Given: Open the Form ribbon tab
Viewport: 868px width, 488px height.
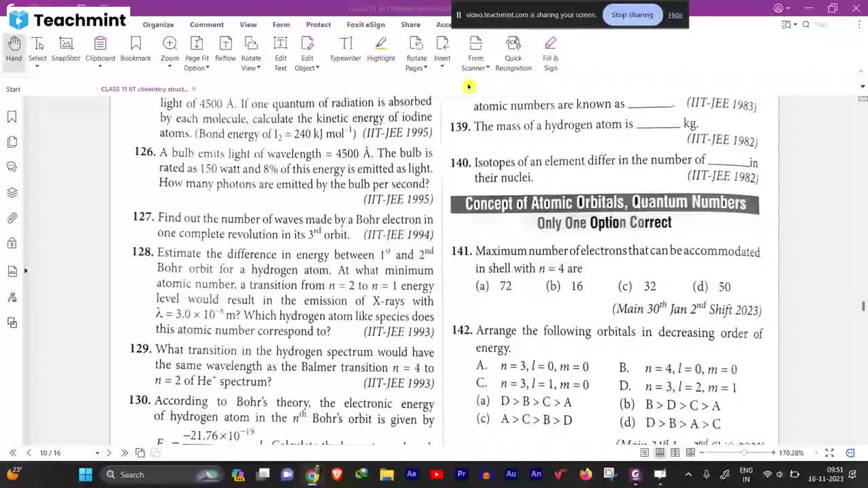Looking at the screenshot, I should point(281,24).
